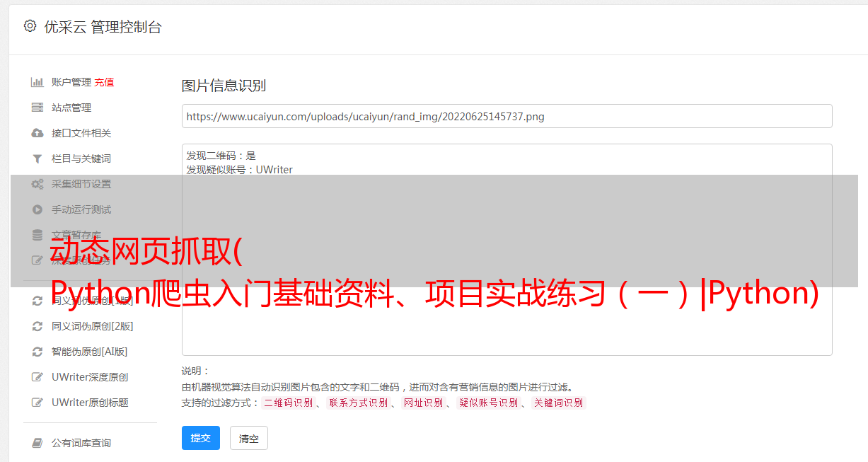The width and height of the screenshot is (868, 462).
Task: Click the 二维码识别 filter tag
Action: (x=289, y=403)
